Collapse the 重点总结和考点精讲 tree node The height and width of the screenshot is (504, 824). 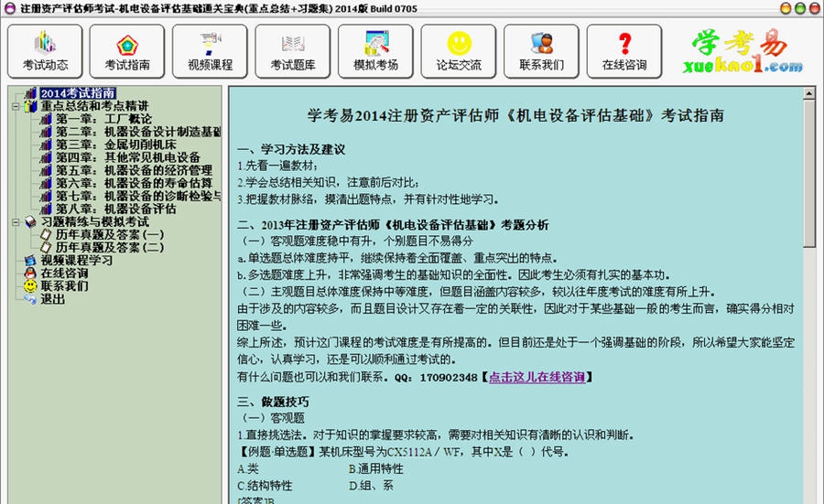click(16, 107)
